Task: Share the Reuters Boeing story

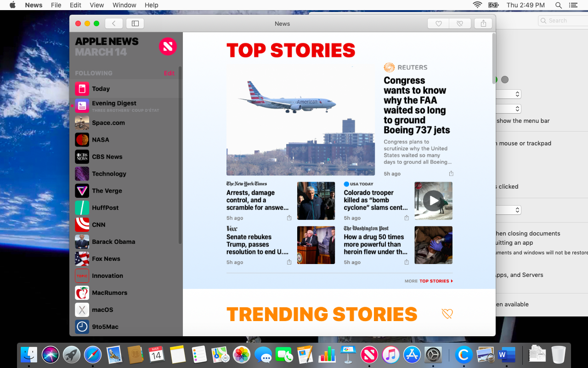Action: pyautogui.click(x=451, y=173)
